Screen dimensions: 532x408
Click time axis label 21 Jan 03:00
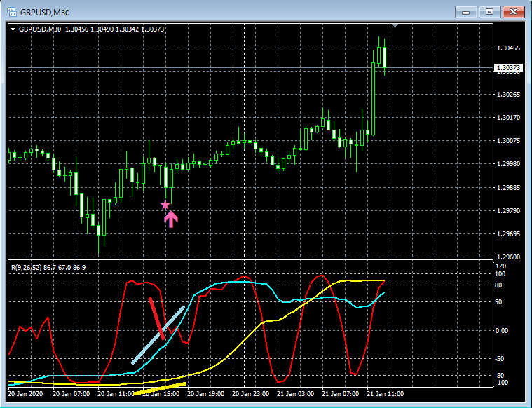click(295, 394)
